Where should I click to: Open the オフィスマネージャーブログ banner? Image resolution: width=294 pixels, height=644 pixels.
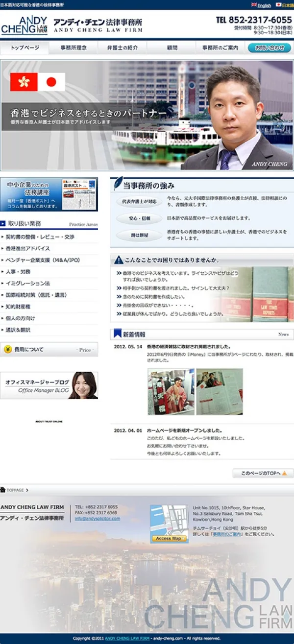(x=49, y=385)
